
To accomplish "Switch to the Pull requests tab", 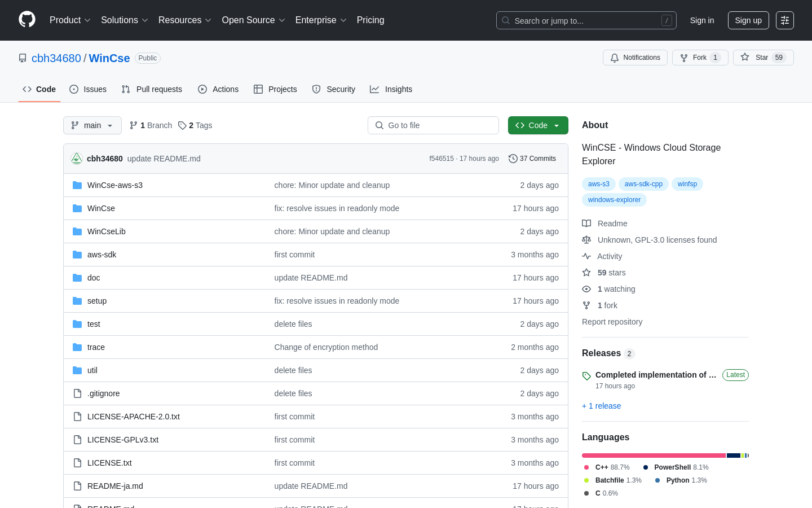I will [152, 89].
